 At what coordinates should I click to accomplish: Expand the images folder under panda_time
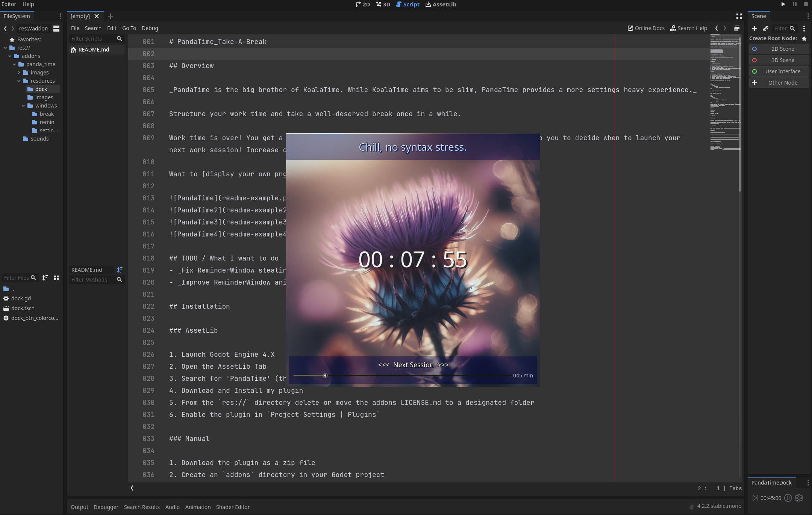19,73
